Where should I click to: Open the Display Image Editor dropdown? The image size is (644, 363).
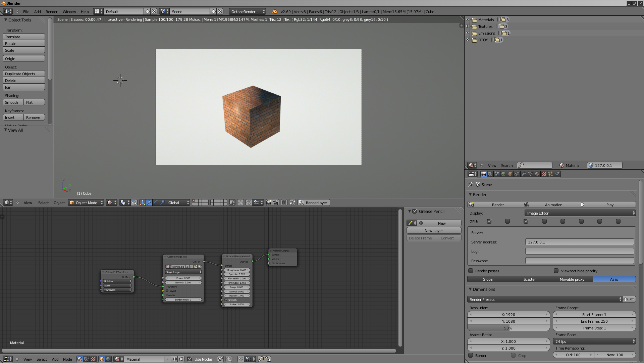click(x=580, y=213)
